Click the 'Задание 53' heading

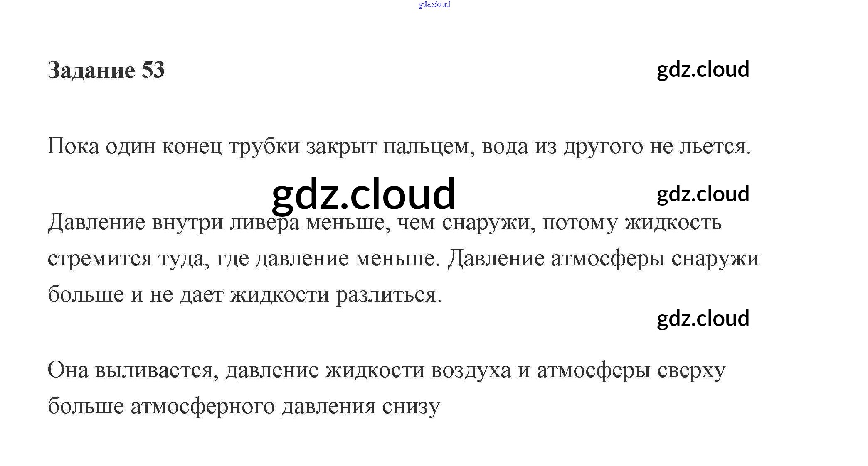point(106,70)
